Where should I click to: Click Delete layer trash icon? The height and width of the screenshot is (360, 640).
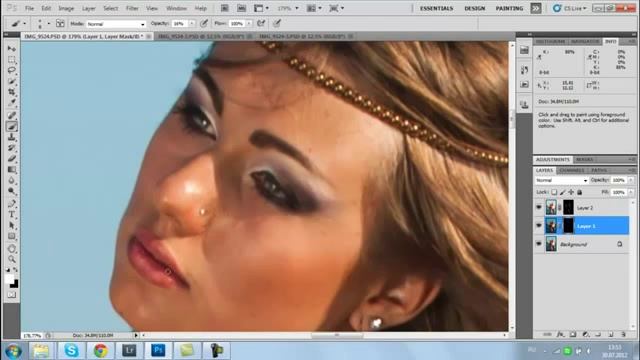[x=623, y=334]
